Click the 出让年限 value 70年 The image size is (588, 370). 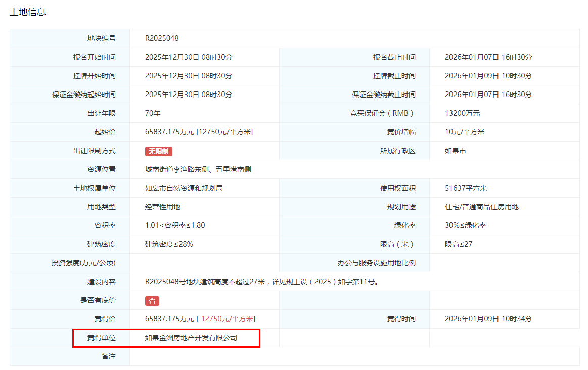pos(153,113)
